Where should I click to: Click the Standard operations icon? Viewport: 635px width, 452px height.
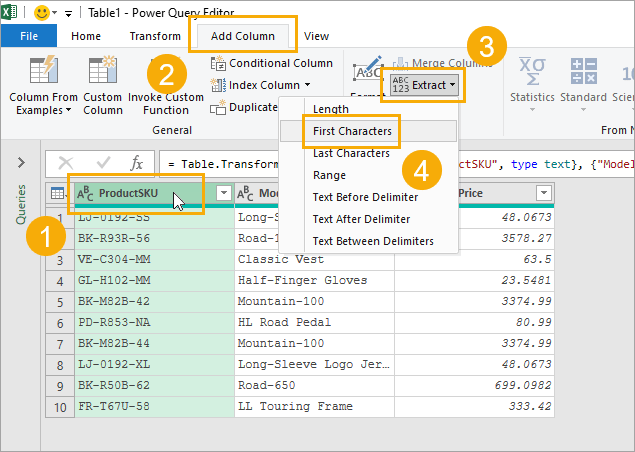pos(584,71)
